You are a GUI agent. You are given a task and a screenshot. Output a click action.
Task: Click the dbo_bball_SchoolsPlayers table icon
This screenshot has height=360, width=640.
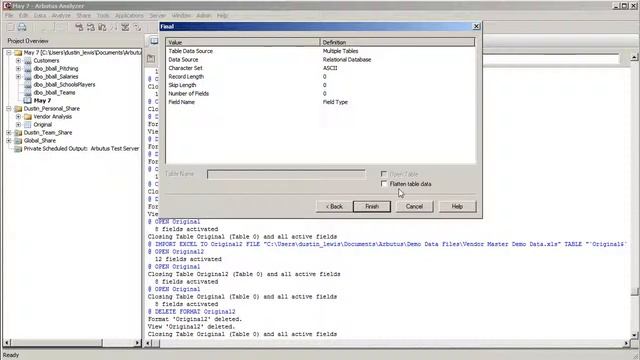[x=28, y=84]
